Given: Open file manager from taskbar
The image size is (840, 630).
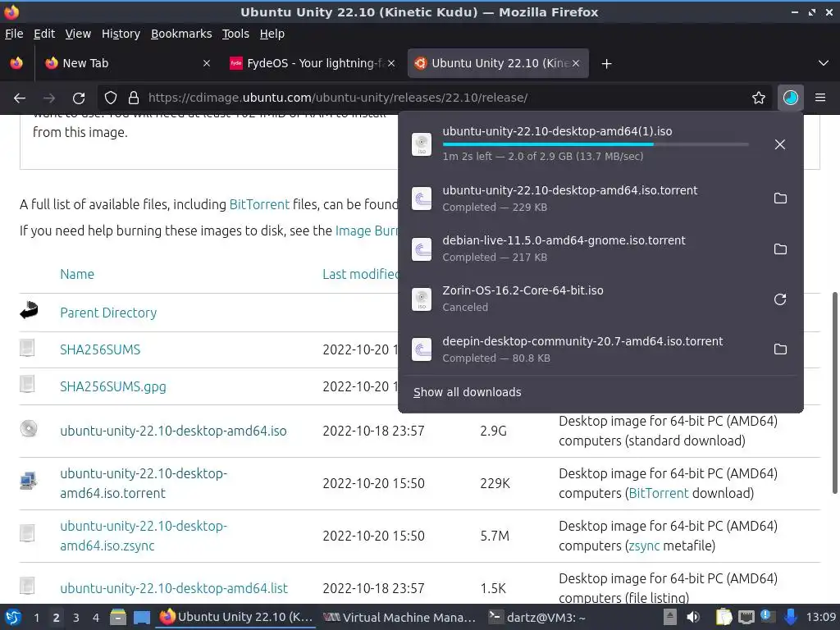Looking at the screenshot, I should click(118, 617).
